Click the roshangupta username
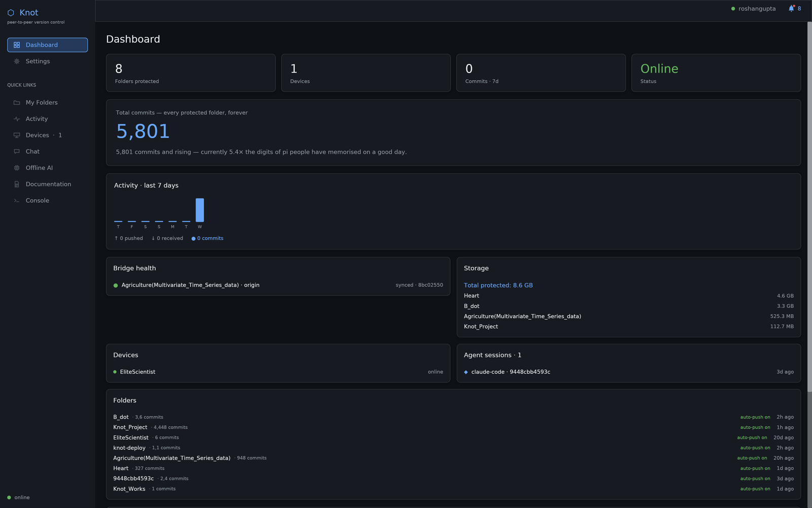This screenshot has width=812, height=508. pos(757,9)
